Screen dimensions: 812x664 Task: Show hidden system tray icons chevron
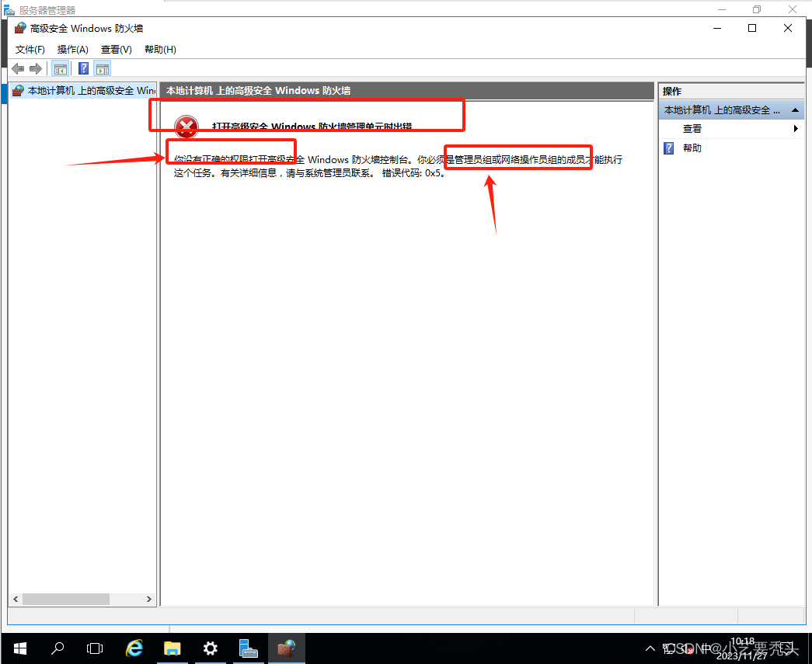tap(650, 648)
